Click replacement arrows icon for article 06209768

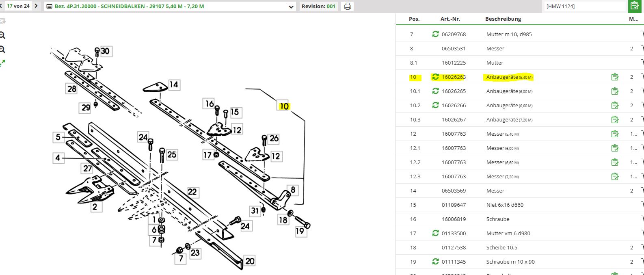point(435,34)
